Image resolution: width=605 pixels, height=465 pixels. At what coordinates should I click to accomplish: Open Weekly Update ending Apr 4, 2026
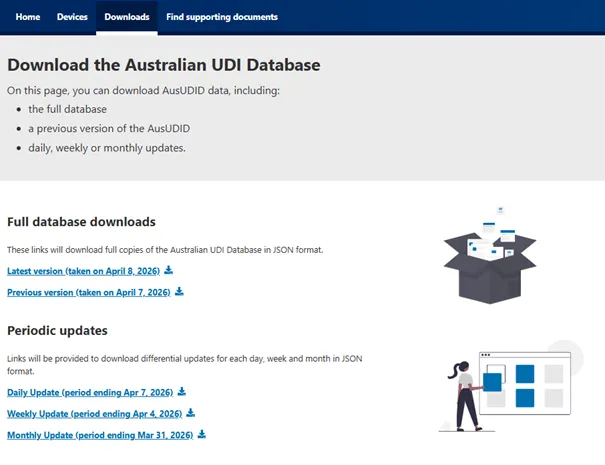click(x=95, y=414)
